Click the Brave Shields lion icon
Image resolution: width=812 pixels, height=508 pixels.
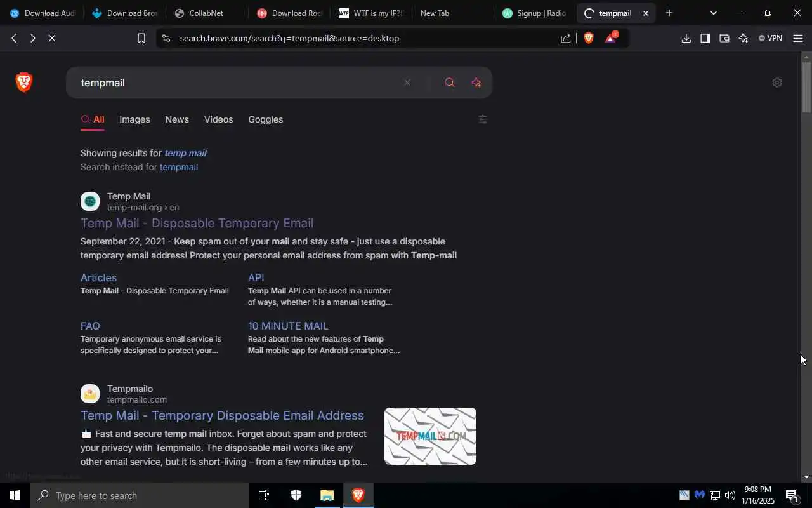(588, 38)
